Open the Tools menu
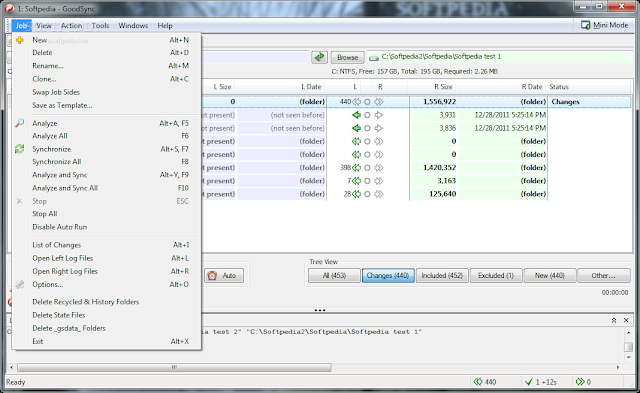Viewport: 640px width, 393px height. [x=100, y=26]
